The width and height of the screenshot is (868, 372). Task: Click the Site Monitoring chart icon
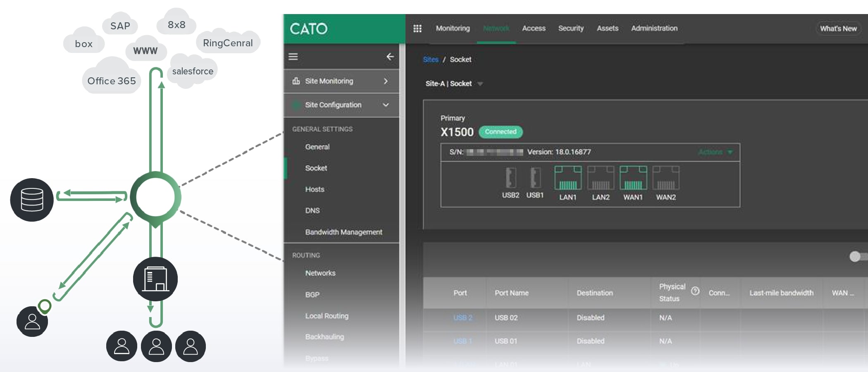point(296,81)
